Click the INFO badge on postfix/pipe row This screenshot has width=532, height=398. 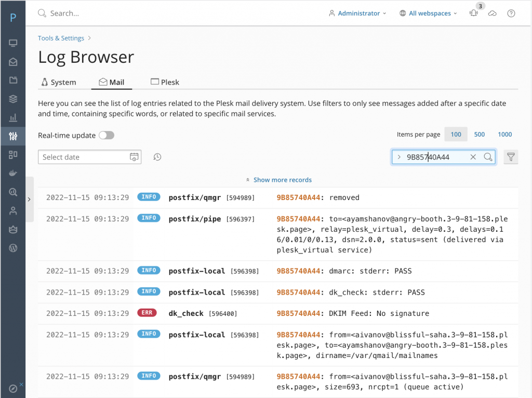[149, 218]
